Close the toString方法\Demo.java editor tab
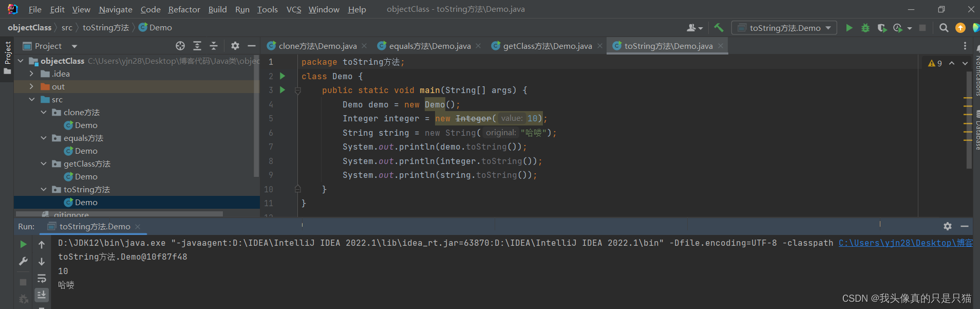The width and height of the screenshot is (980, 309). (x=721, y=46)
